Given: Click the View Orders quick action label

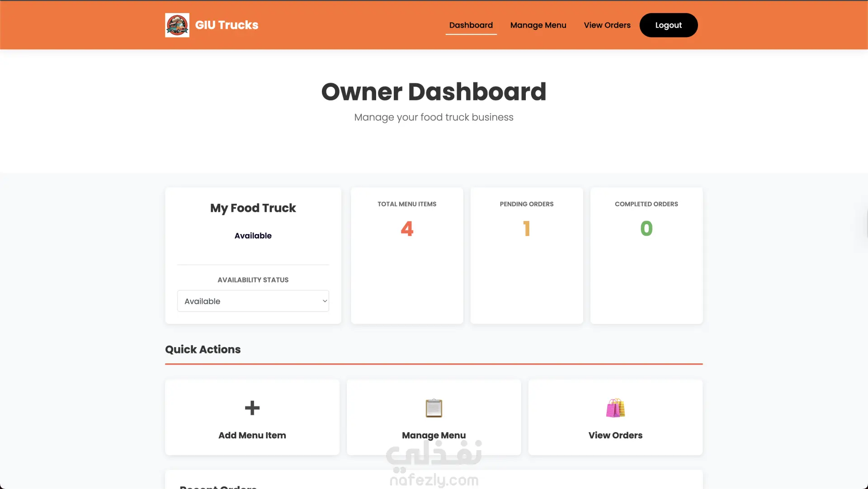Looking at the screenshot, I should (x=615, y=435).
